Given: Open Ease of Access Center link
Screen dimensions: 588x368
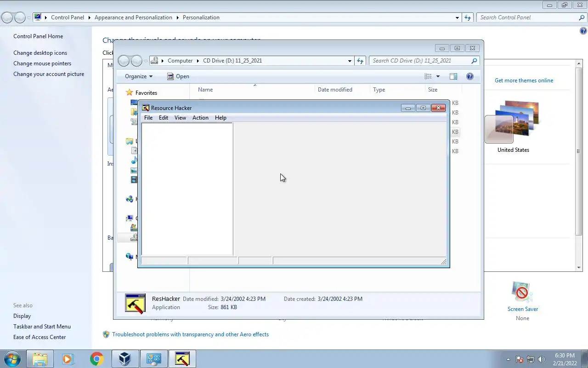Looking at the screenshot, I should 40,337.
